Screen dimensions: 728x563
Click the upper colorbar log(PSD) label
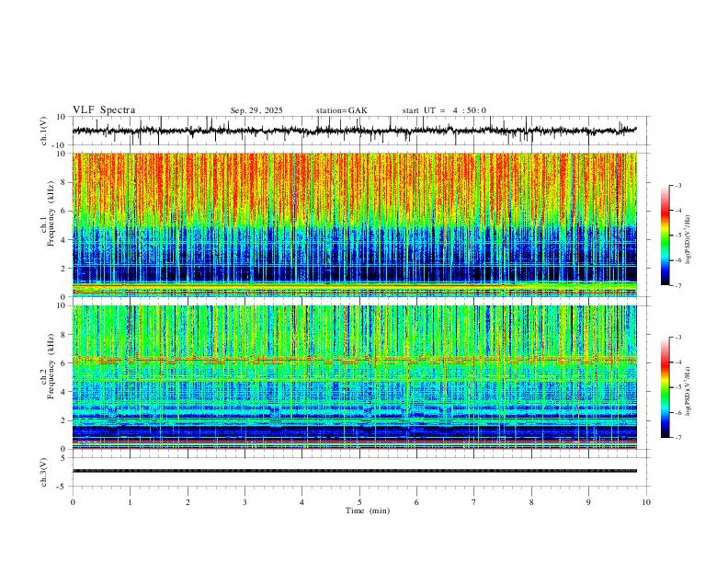pyautogui.click(x=688, y=240)
